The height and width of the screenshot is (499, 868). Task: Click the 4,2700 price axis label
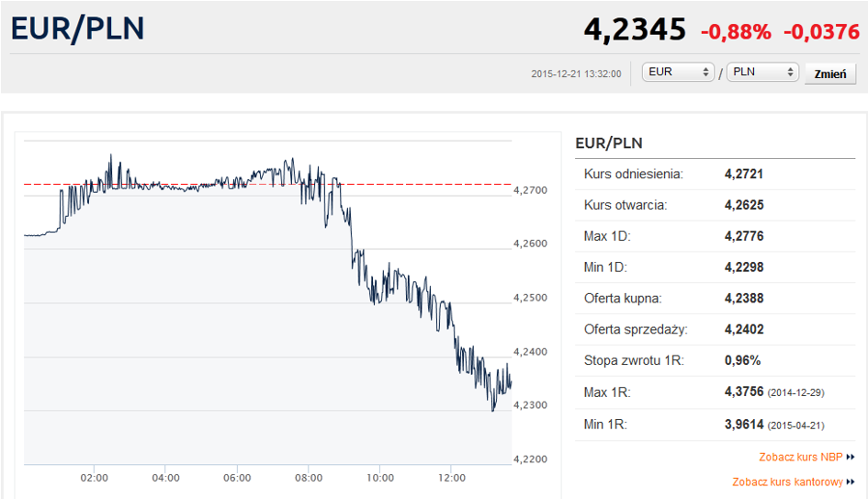[530, 190]
